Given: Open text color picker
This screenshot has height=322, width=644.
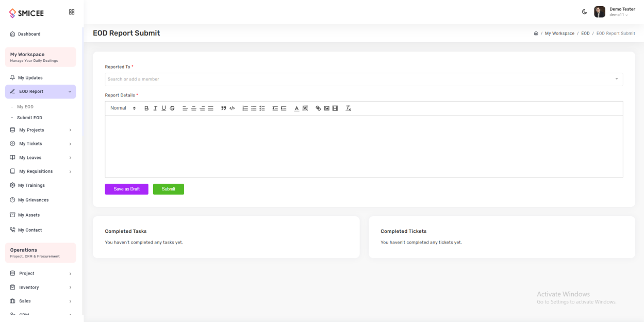Looking at the screenshot, I should point(296,108).
